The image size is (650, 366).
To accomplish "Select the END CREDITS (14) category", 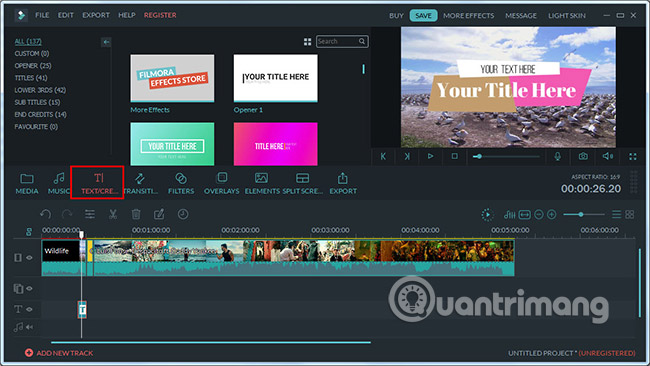I will (40, 114).
